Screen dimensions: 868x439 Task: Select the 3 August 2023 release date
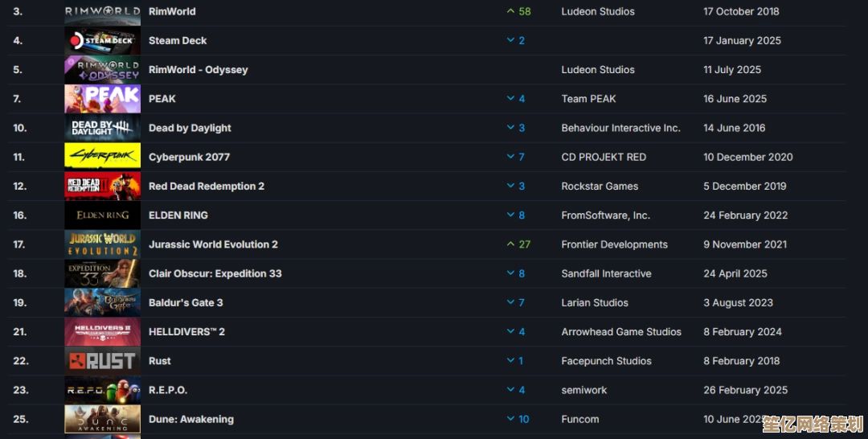pyautogui.click(x=738, y=303)
